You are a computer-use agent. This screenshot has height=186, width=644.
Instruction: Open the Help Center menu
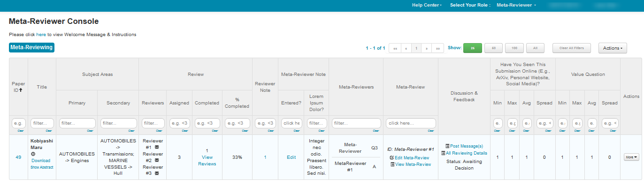[427, 5]
